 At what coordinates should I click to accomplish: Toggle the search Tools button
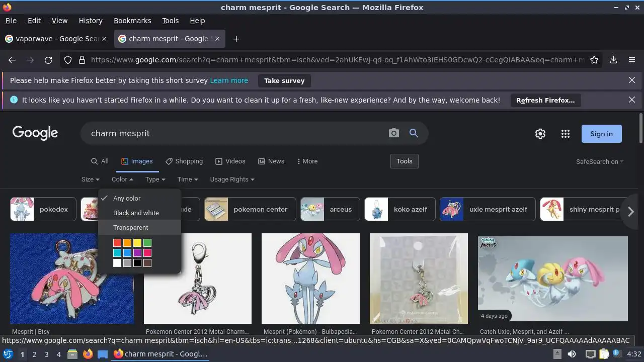[405, 161]
